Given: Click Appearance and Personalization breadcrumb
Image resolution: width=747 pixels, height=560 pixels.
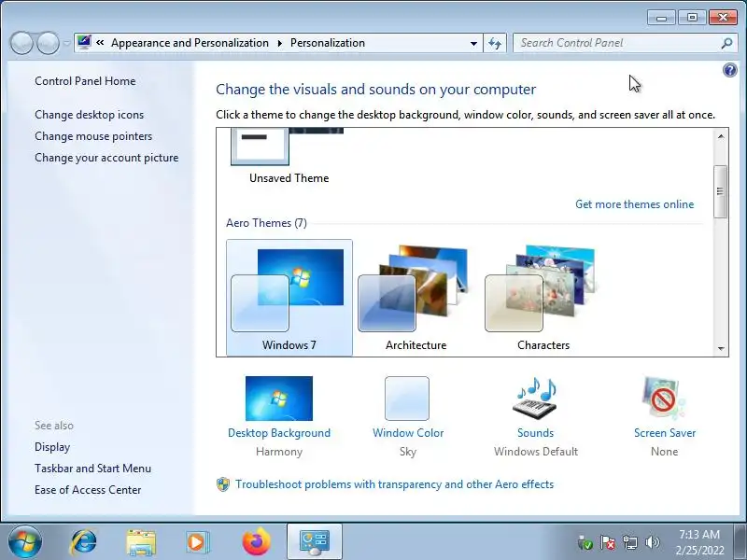Looking at the screenshot, I should 190,43.
